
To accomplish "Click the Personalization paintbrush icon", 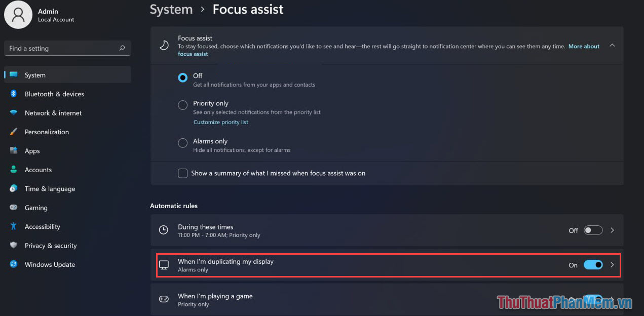I will coord(14,132).
